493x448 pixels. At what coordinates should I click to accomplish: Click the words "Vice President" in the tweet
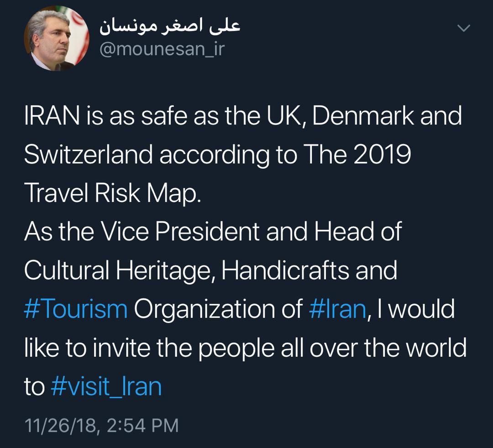coord(180,231)
